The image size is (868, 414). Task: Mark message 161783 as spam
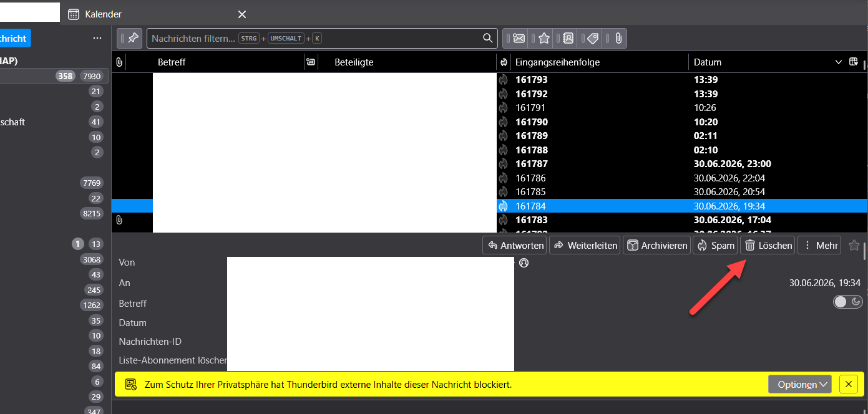pyautogui.click(x=504, y=220)
